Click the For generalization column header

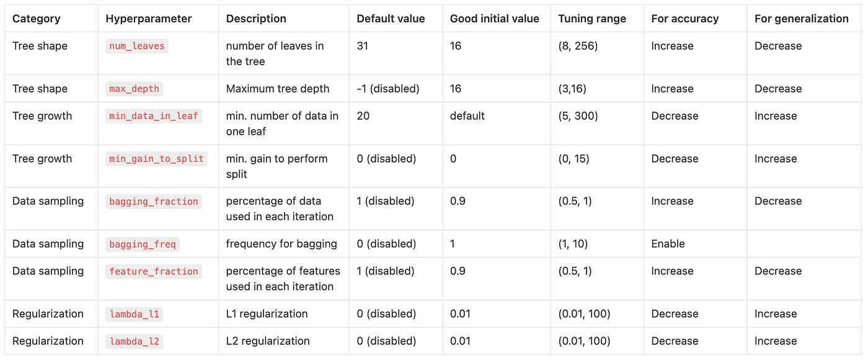click(x=801, y=19)
